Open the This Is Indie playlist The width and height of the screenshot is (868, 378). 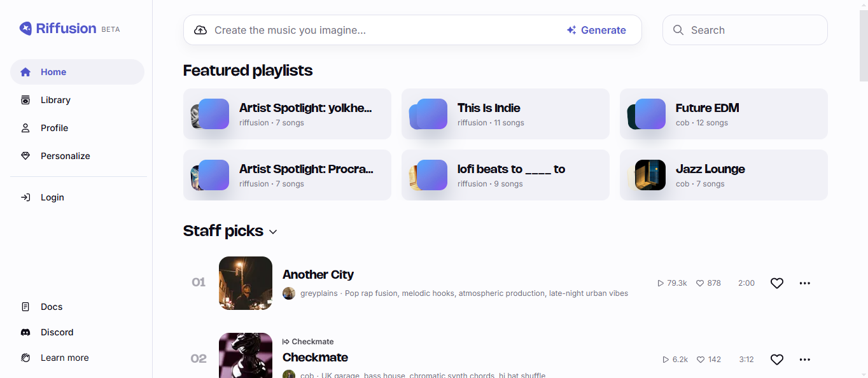point(505,114)
